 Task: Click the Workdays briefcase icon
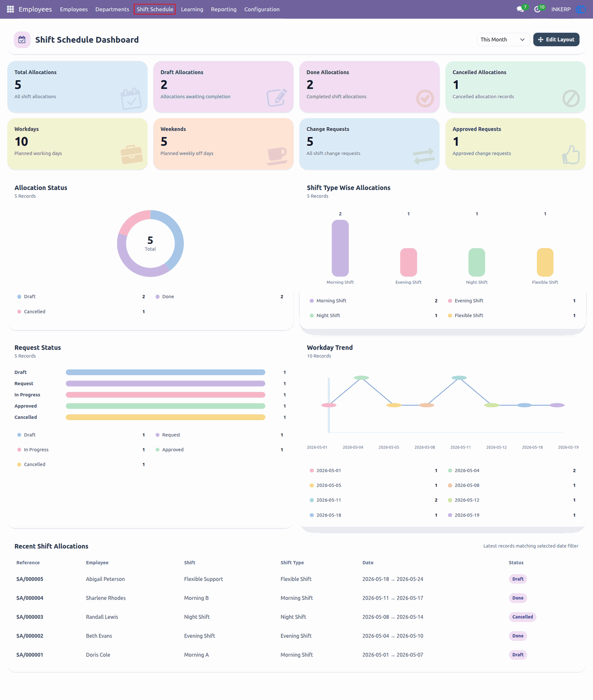[132, 155]
